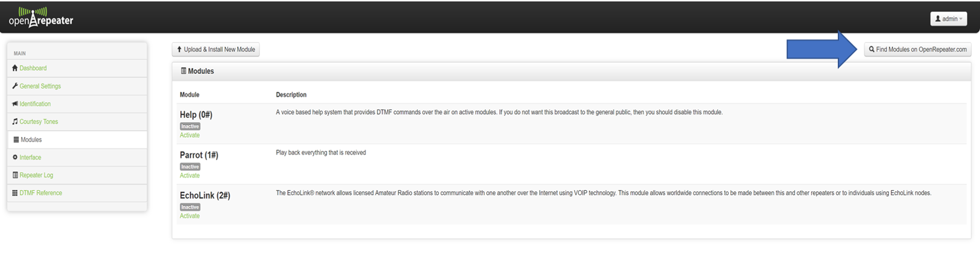Click the home icon beside Dashboard
Image resolution: width=980 pixels, height=256 pixels.
tap(15, 68)
